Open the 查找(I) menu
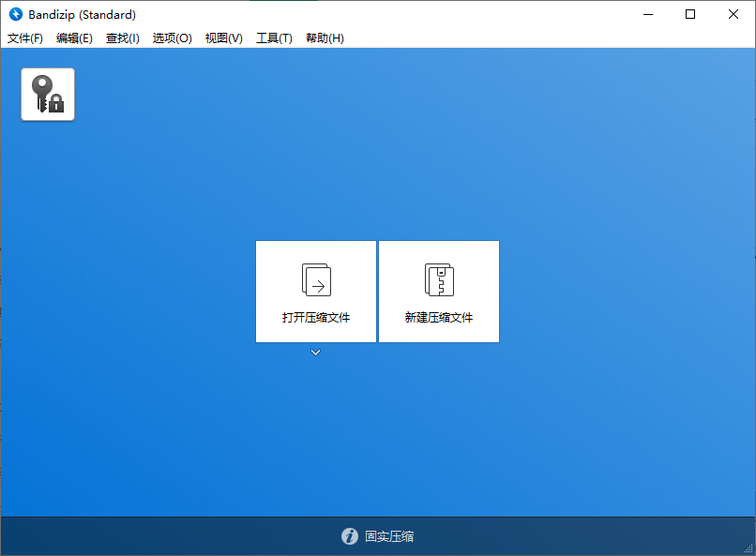Screen dimensions: 756x556 122,38
